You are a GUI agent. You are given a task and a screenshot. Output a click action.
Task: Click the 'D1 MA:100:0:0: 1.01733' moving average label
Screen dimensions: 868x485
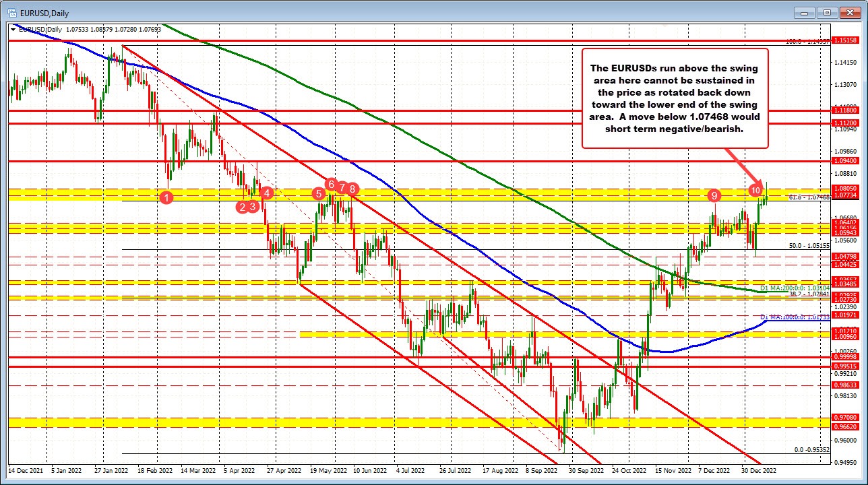point(795,317)
